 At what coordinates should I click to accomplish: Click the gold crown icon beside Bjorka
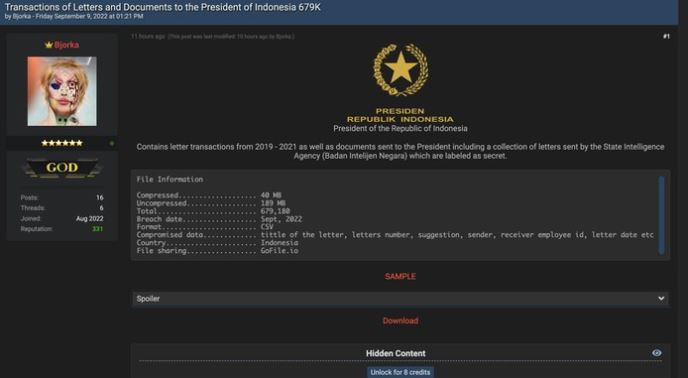tap(49, 45)
